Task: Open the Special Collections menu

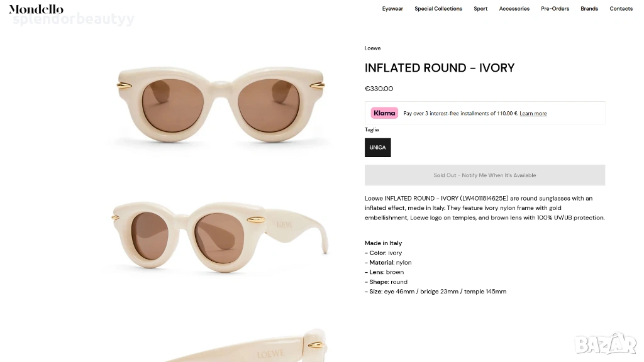Action: tap(438, 9)
